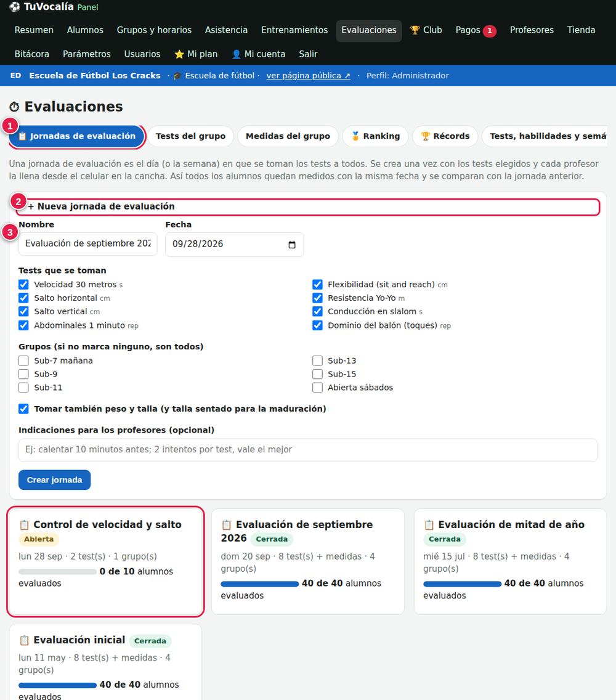
Task: Open the Bitácora section
Action: [32, 54]
